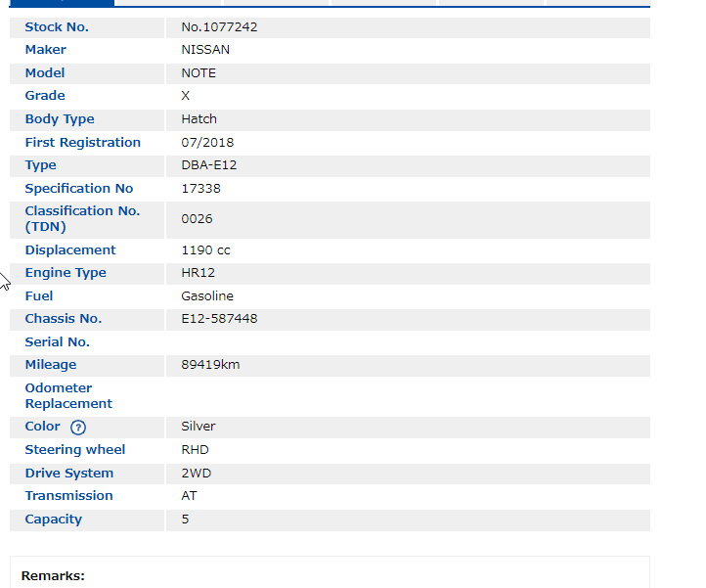Click the Model value NOTE
706x588 pixels.
click(x=199, y=73)
